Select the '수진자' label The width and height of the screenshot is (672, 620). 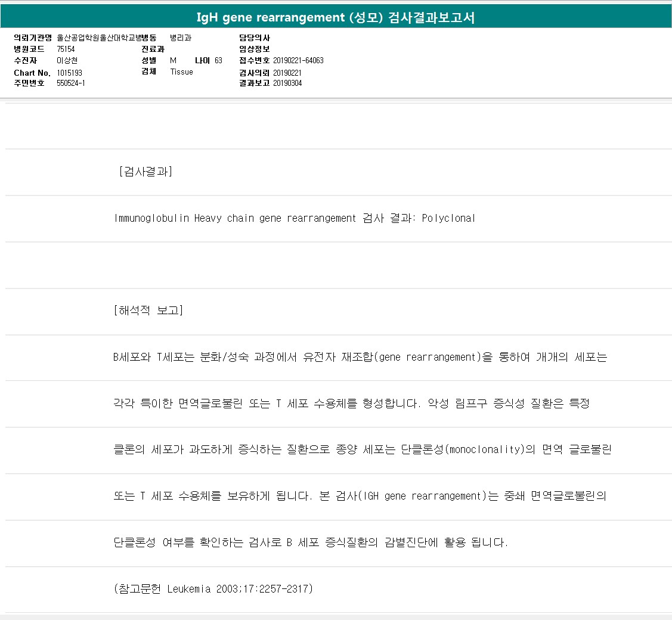(25, 60)
